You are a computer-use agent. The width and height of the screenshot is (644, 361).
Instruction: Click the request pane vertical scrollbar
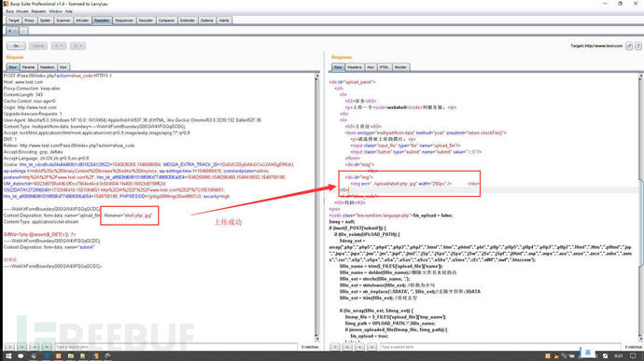coord(316,207)
